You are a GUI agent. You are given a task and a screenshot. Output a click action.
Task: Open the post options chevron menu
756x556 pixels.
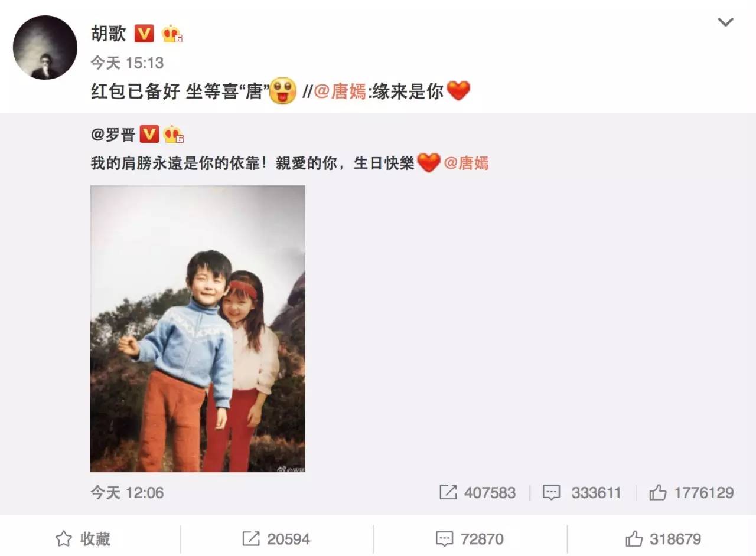(725, 22)
